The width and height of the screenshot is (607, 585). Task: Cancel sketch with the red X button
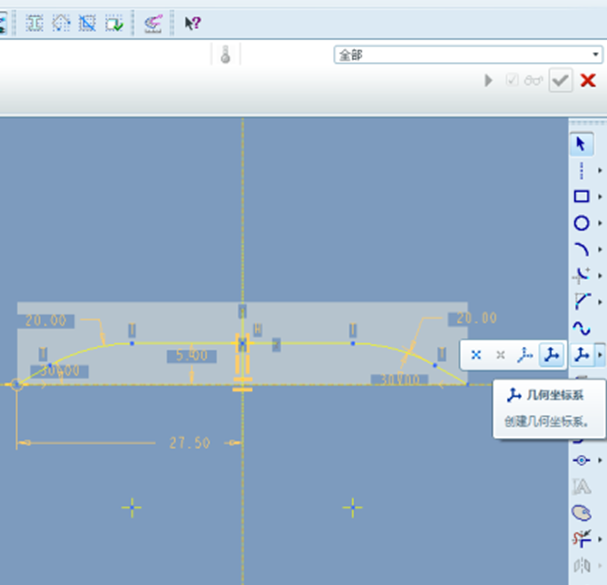pos(588,81)
